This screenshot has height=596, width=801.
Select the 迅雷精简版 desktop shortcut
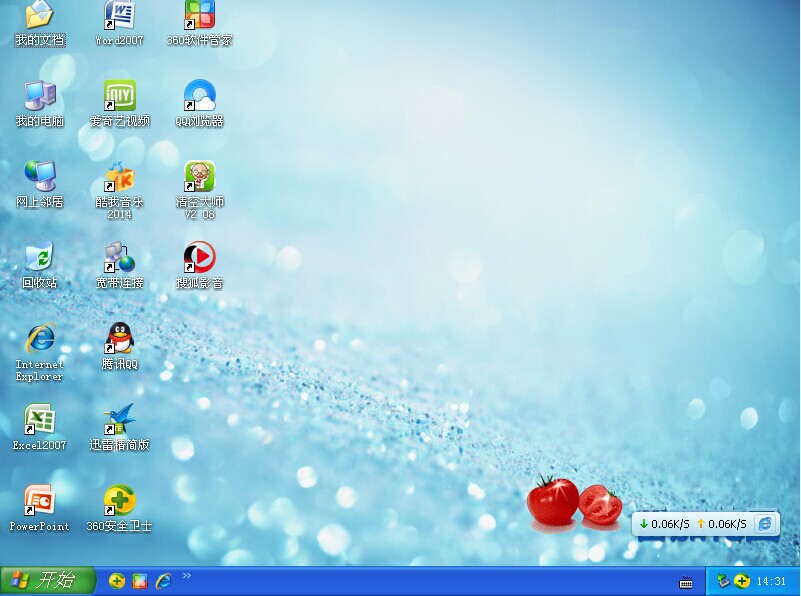coord(120,420)
